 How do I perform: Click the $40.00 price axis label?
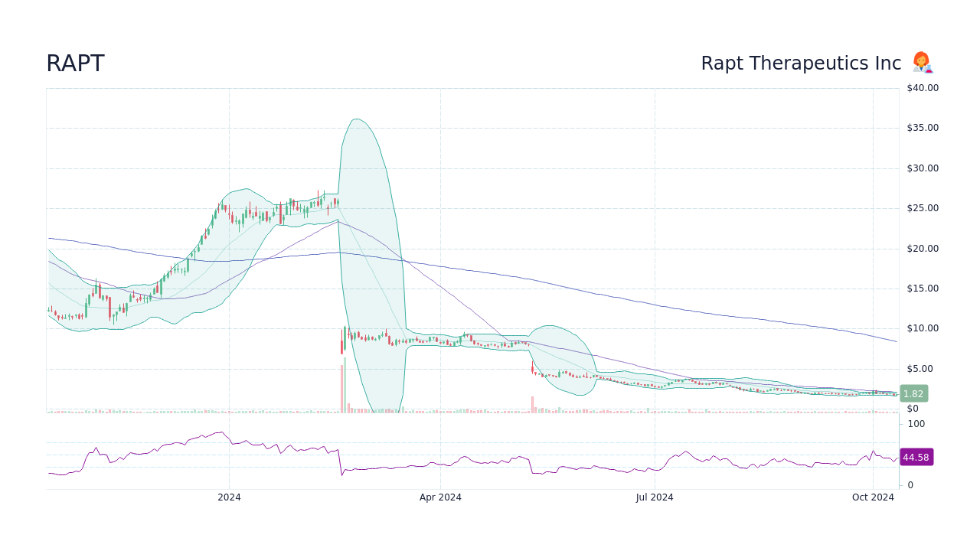coord(923,88)
